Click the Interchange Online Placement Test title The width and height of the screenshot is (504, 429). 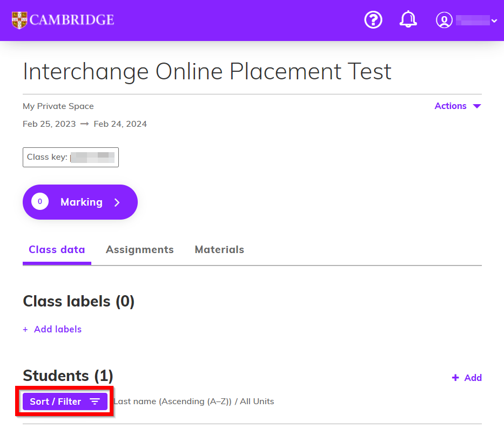click(x=207, y=71)
